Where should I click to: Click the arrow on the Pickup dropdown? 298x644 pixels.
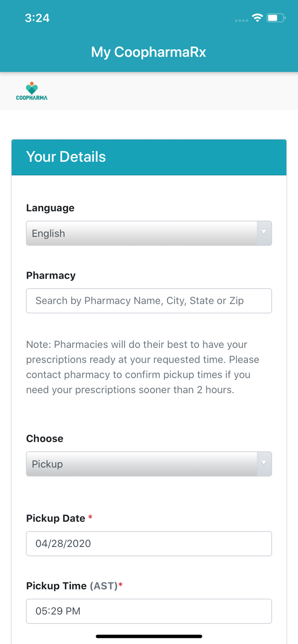[264, 464]
